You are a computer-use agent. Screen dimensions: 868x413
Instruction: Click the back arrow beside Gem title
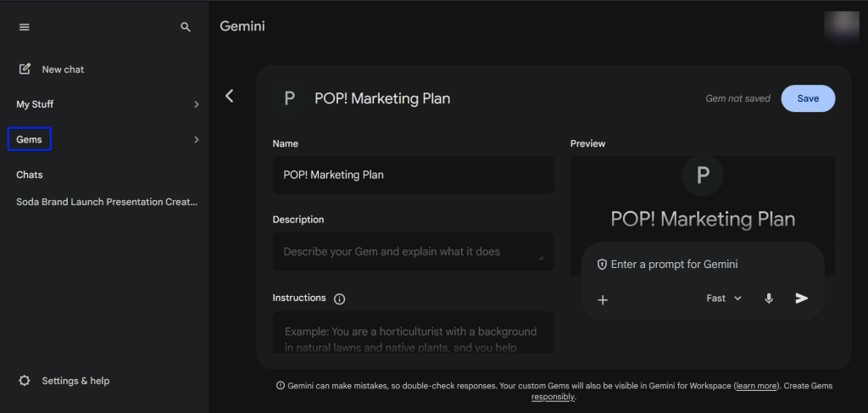tap(229, 97)
